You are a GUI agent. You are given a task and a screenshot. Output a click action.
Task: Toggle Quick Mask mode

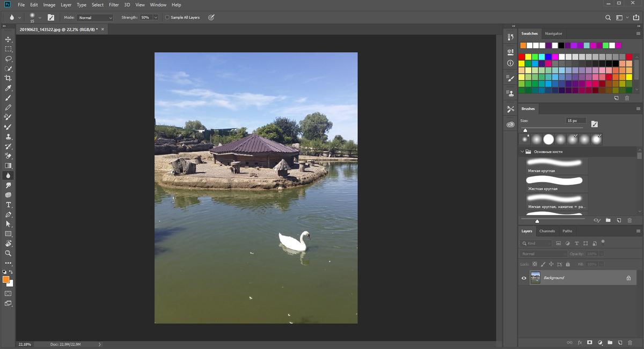tap(8, 294)
